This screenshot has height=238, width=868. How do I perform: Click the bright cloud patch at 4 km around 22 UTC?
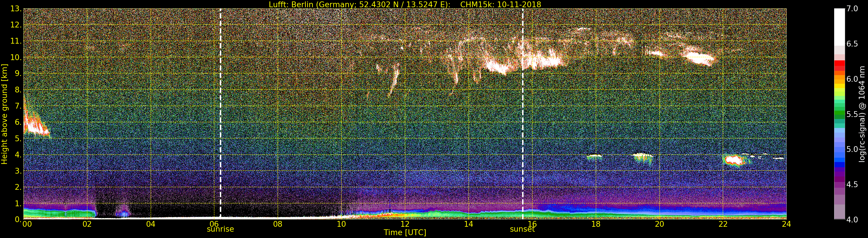tap(735, 161)
